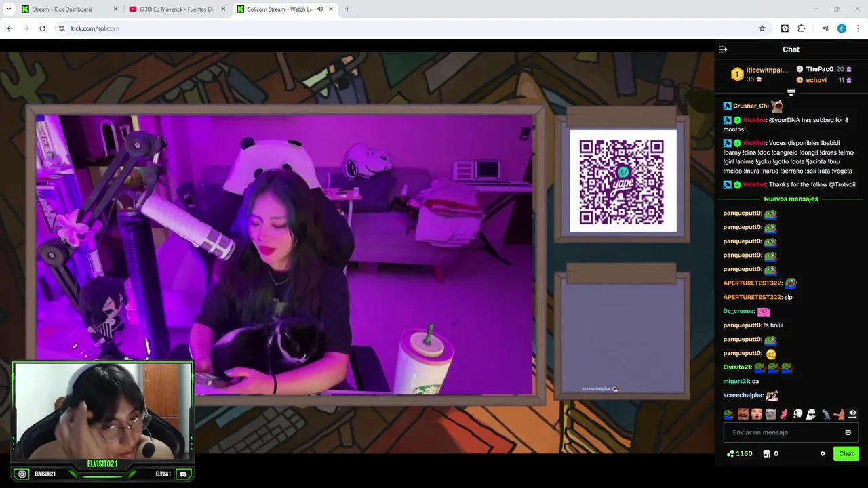Click Elvisito21 username in chat
This screenshot has width=868, height=488.
(738, 367)
